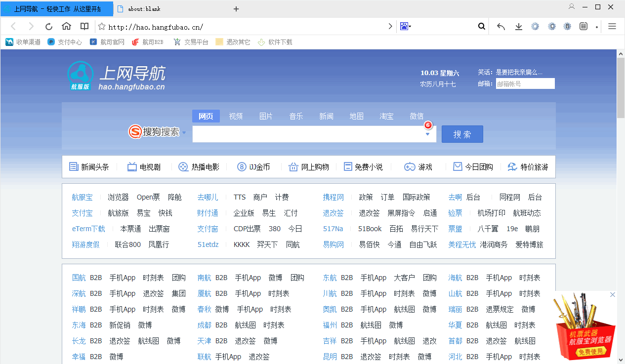Reload the page with the refresh icon
The width and height of the screenshot is (625, 364).
[x=49, y=27]
